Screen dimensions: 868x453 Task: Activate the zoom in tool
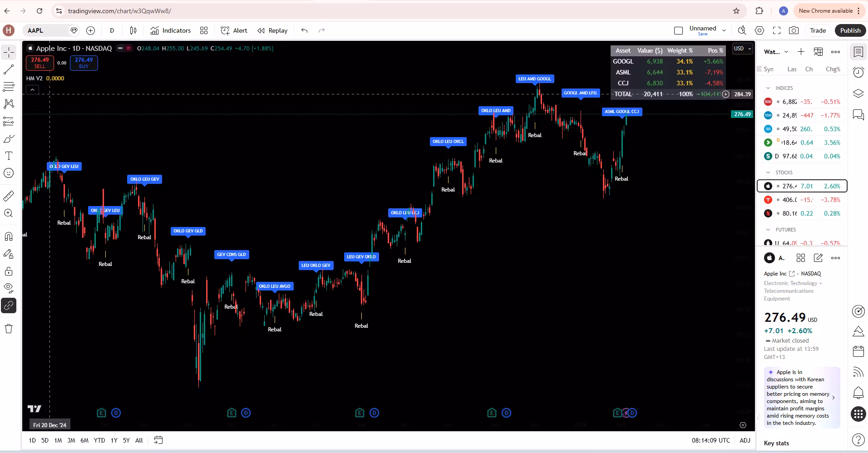pyautogui.click(x=9, y=213)
